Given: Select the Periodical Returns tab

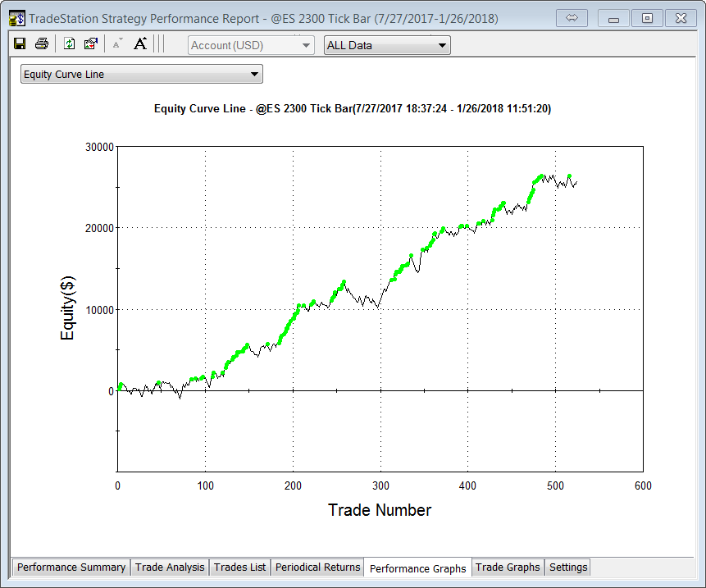Looking at the screenshot, I should tap(317, 567).
